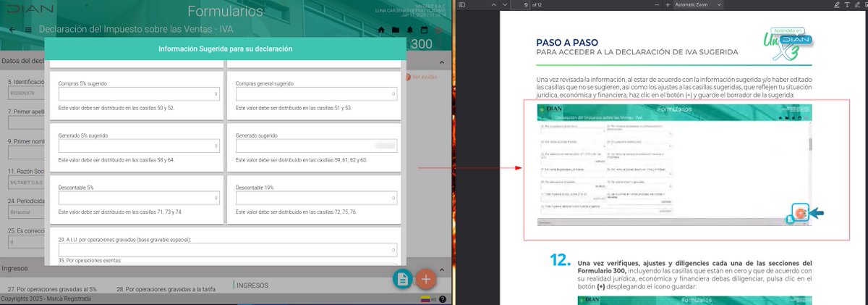Open the notifications bell in DIAN header
Screen dimensions: 868x305
tap(410, 30)
